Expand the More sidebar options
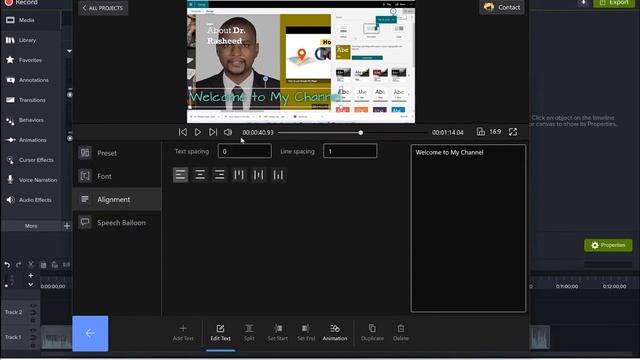Image resolution: width=640 pixels, height=360 pixels. (31, 226)
